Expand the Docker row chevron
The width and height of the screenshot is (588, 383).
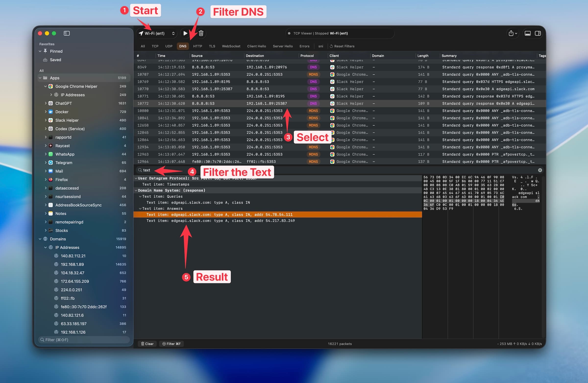click(46, 112)
